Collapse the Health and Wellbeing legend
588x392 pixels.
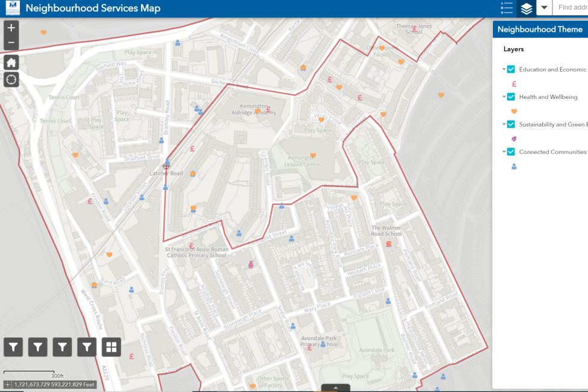tap(504, 96)
